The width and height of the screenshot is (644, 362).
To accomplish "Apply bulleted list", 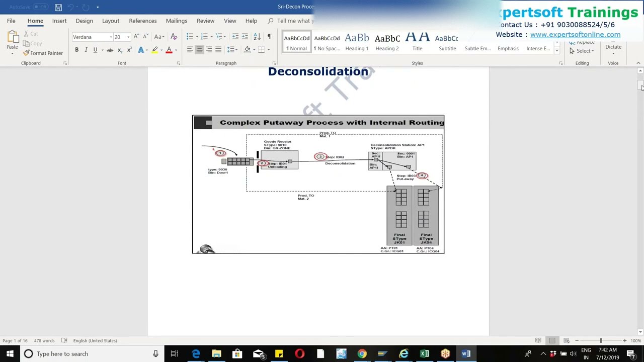I will pos(190,37).
